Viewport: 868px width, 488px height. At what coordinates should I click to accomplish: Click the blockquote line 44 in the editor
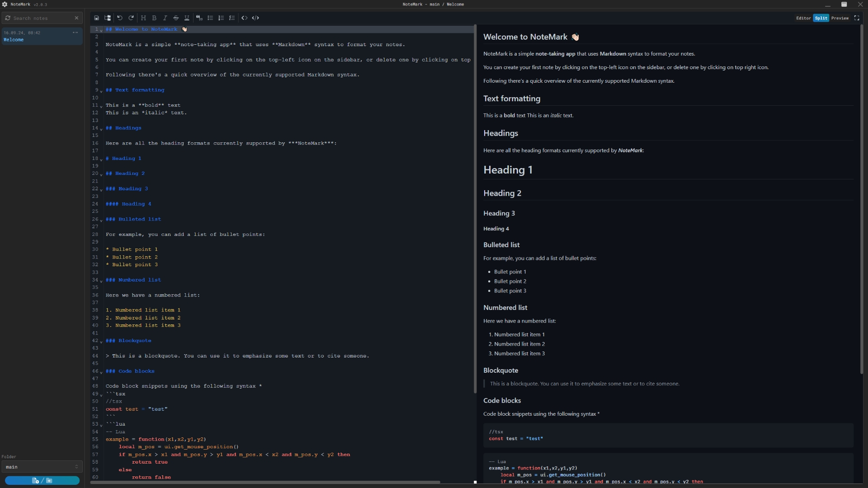pyautogui.click(x=237, y=356)
